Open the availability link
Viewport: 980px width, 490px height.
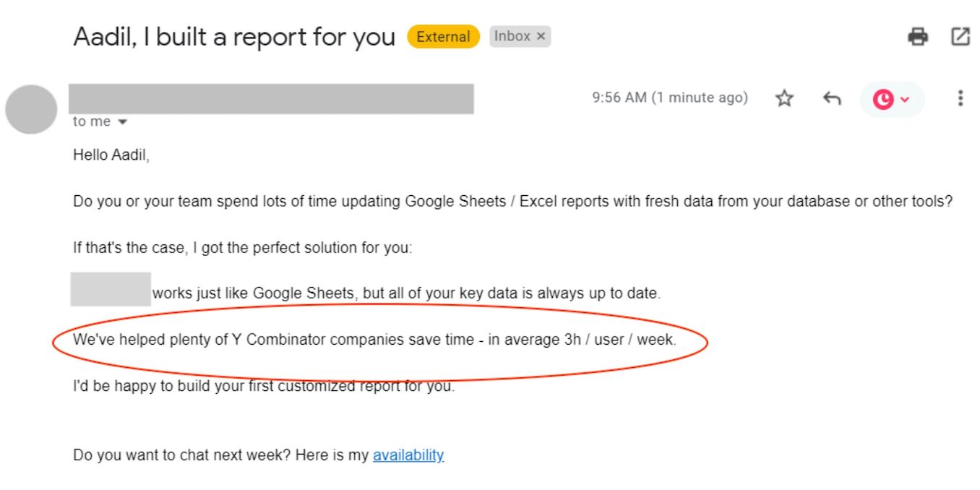(408, 455)
